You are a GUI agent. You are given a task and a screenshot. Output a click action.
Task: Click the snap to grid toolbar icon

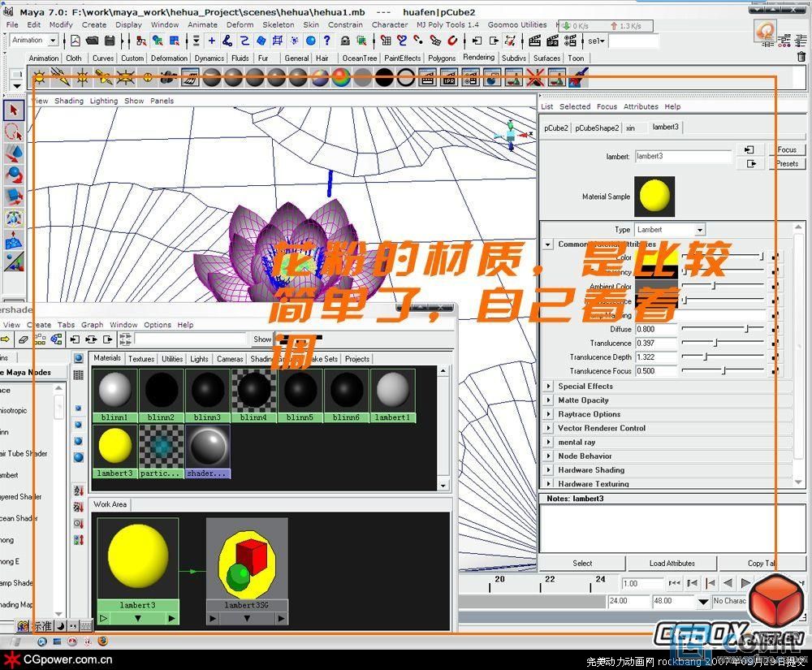coord(386,41)
